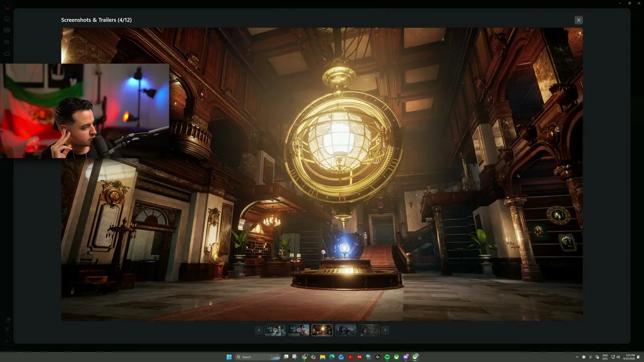Select the second thumbnail in the strip
The height and width of the screenshot is (362, 644).
[298, 330]
